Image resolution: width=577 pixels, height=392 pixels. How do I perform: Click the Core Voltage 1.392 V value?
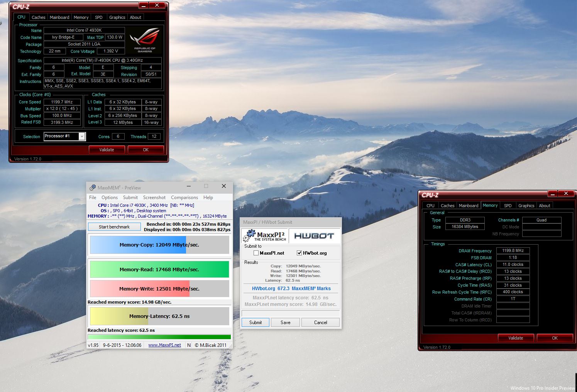pyautogui.click(x=111, y=51)
